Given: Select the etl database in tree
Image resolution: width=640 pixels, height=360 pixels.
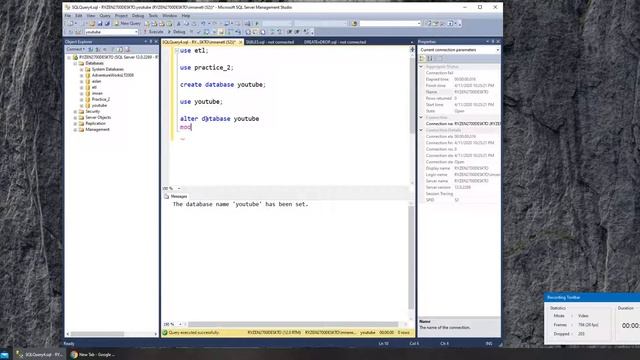Looking at the screenshot, I should point(94,87).
